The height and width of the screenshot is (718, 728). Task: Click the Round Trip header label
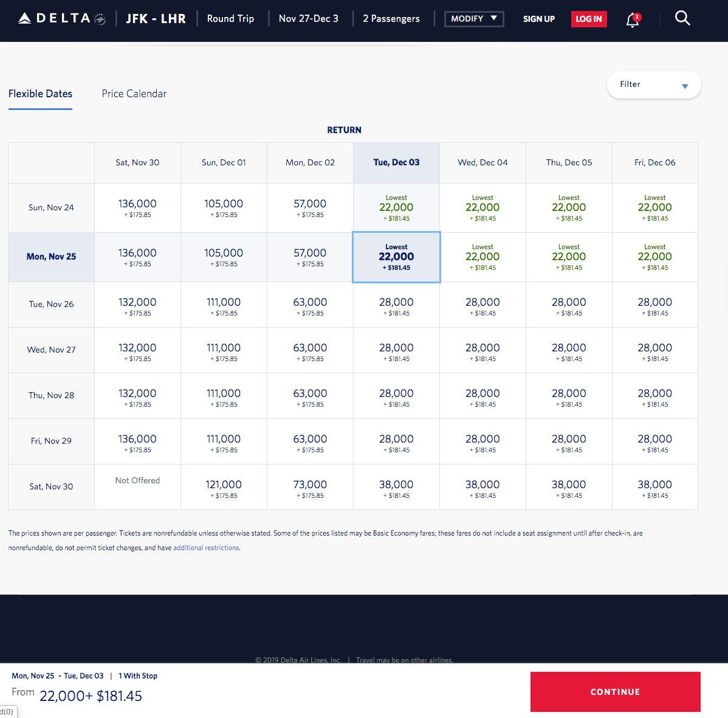click(x=230, y=19)
